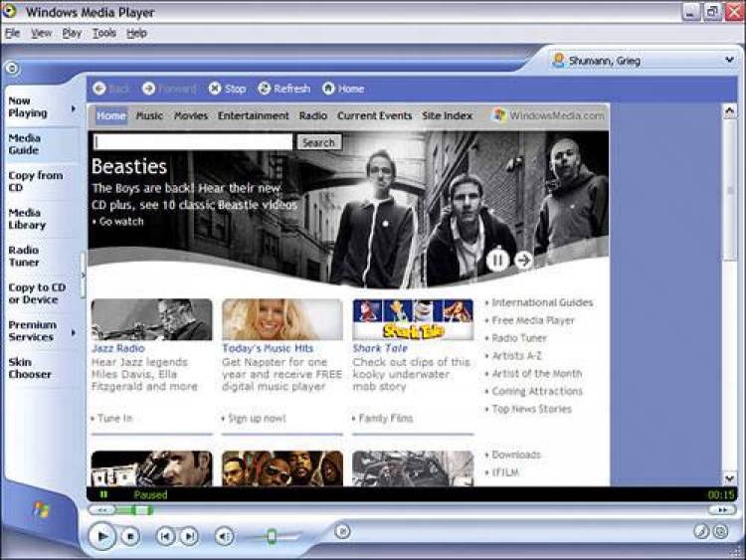Select the highlighted Home guide tab
746x560 pixels.
click(x=111, y=115)
